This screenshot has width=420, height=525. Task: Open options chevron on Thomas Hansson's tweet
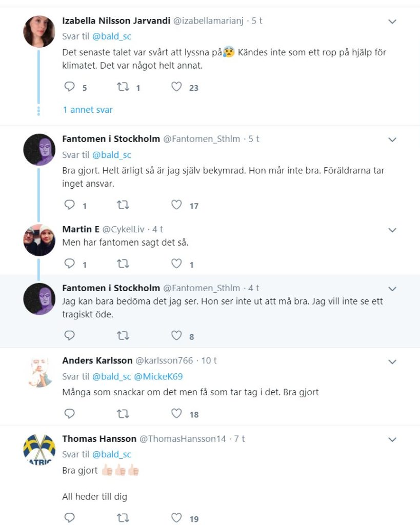coord(392,439)
